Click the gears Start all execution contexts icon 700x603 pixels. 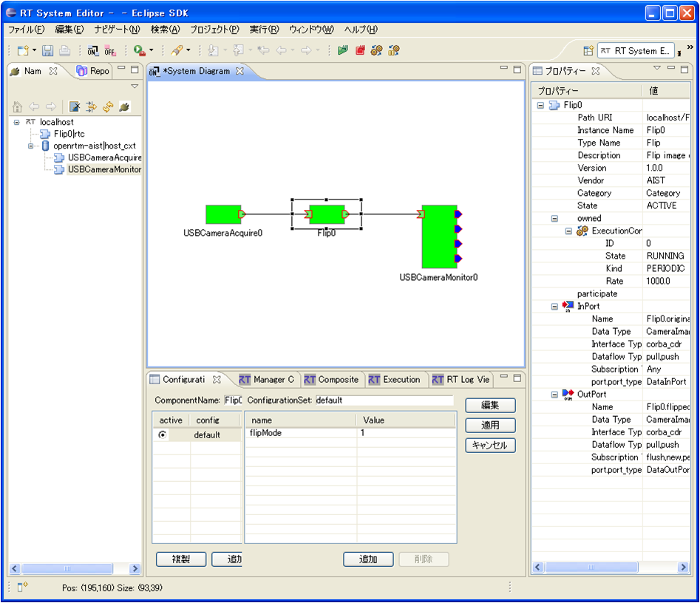pyautogui.click(x=377, y=50)
